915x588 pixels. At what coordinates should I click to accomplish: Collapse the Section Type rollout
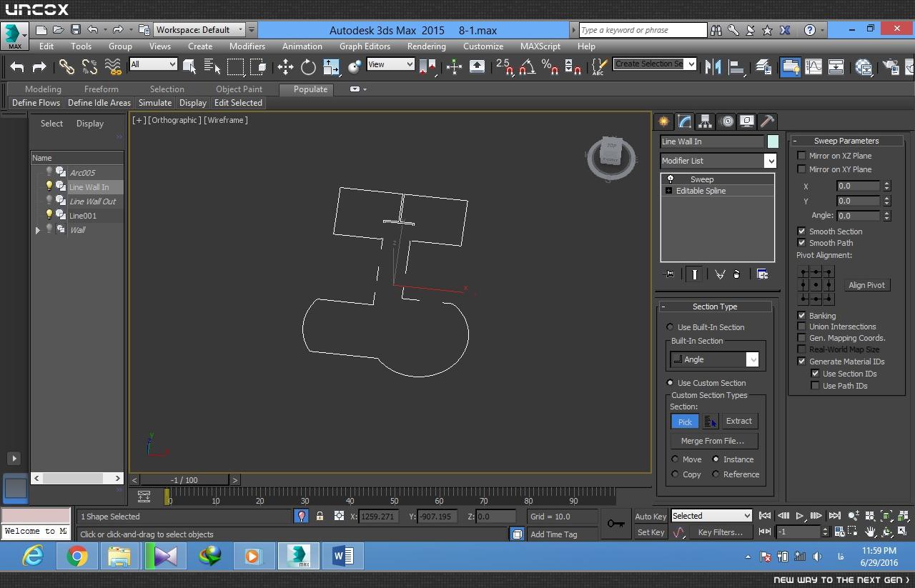point(663,307)
